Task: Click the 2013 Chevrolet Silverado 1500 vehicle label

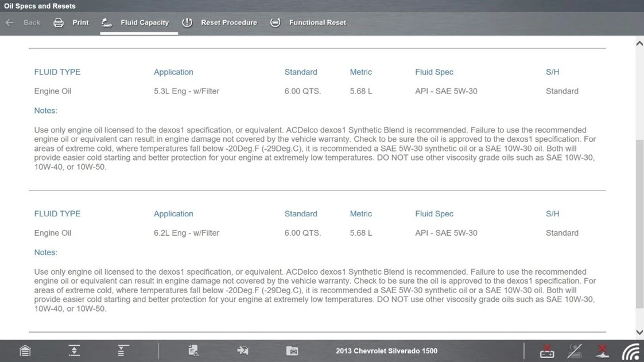Action: (386, 351)
